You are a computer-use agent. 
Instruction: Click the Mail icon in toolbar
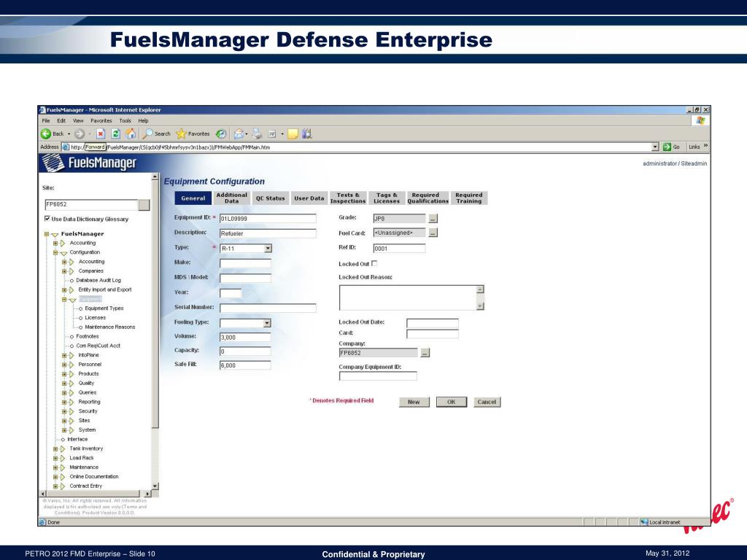click(x=239, y=134)
